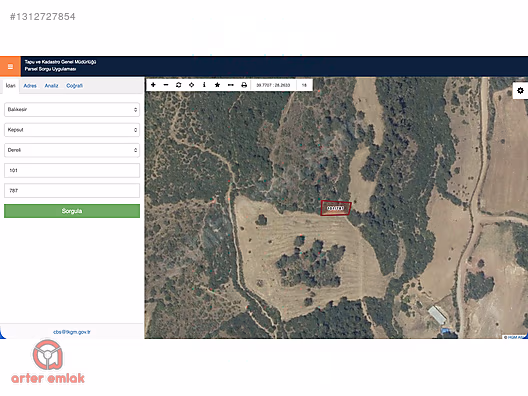Click the Parsel Sorgu Uygulaması title
This screenshot has height=396, width=528.
(x=50, y=69)
